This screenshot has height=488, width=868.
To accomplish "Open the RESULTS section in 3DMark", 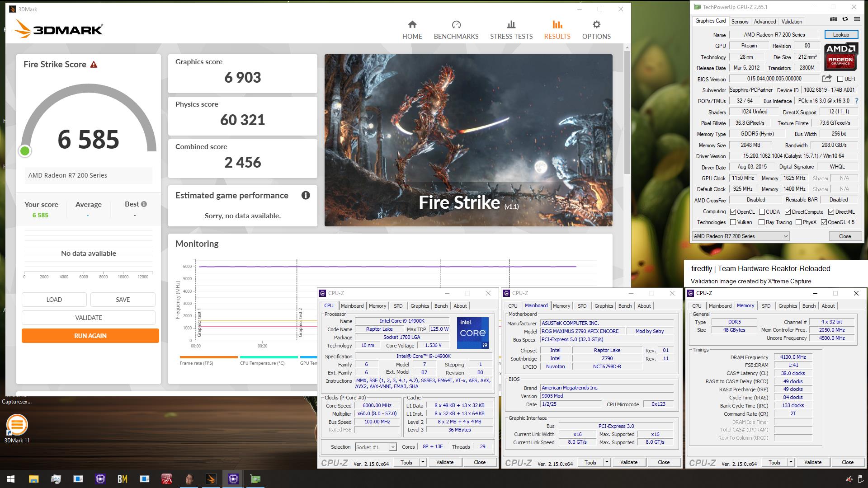I will click(557, 30).
